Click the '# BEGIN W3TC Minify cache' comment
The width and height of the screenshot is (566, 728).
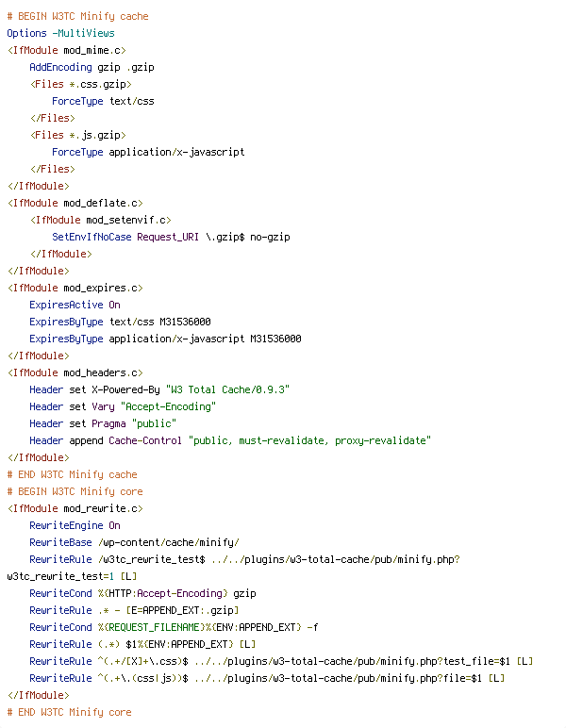(x=77, y=16)
